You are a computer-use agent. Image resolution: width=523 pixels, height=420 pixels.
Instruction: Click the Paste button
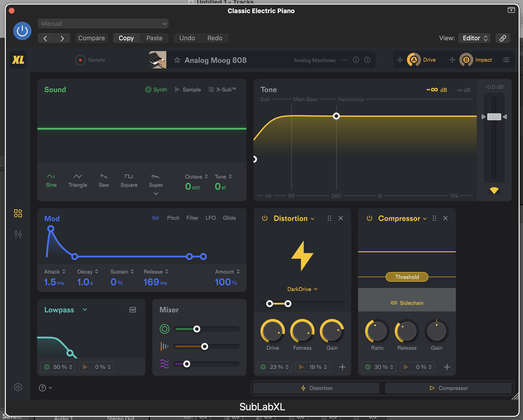click(154, 38)
